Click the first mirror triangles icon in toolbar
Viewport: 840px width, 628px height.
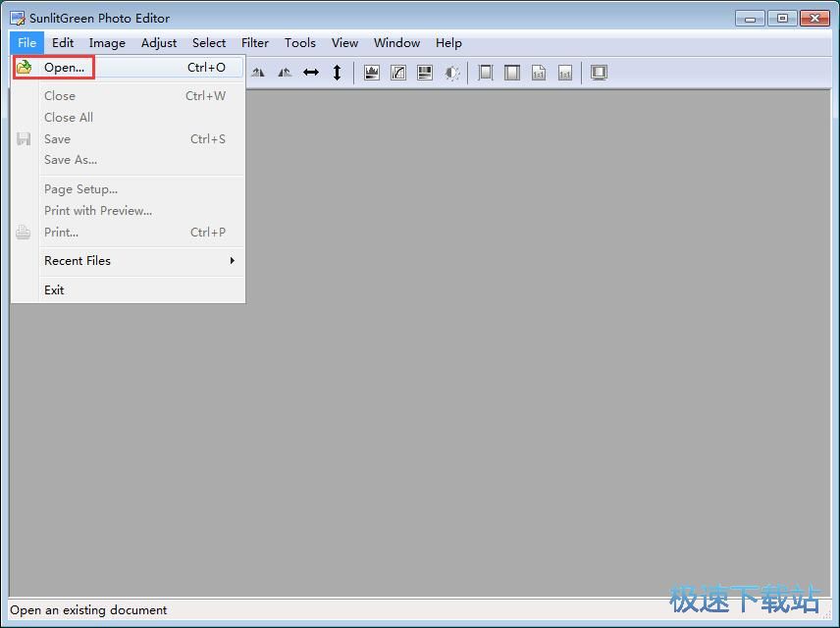(x=258, y=73)
